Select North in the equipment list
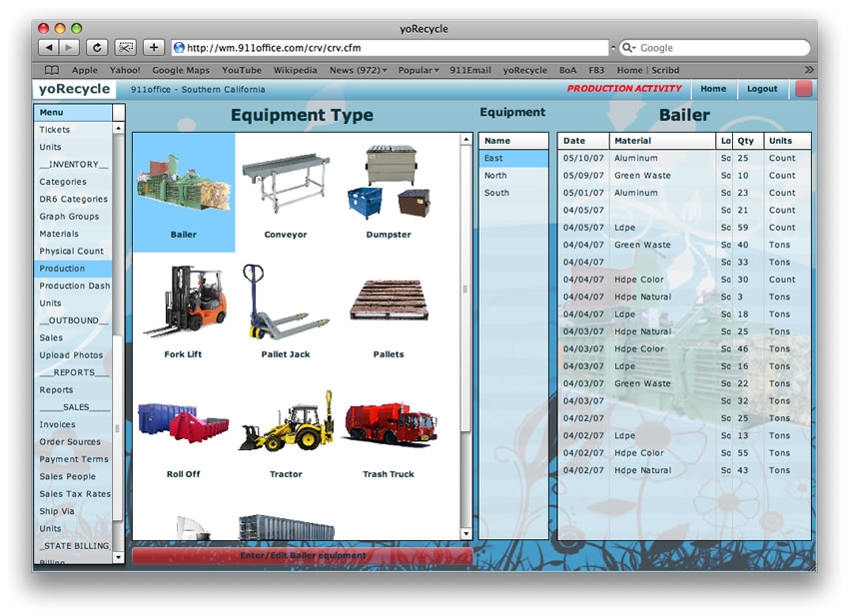 513,176
